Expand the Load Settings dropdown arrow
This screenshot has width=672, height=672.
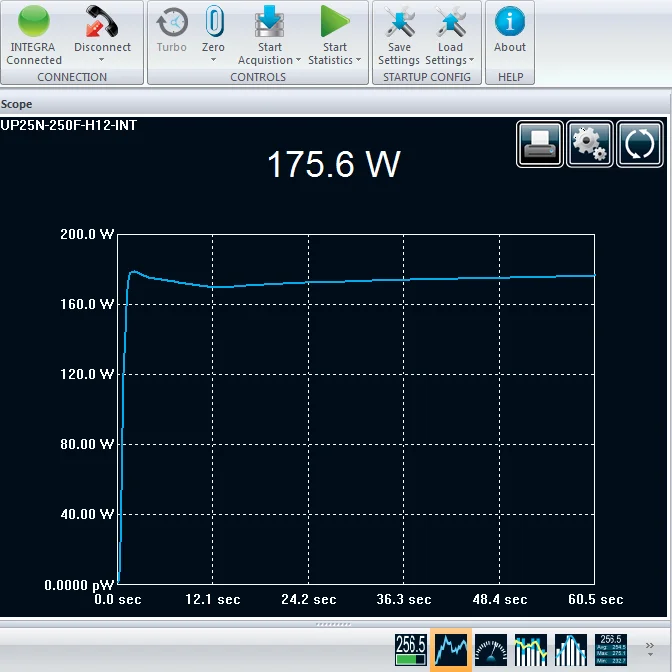point(471,61)
